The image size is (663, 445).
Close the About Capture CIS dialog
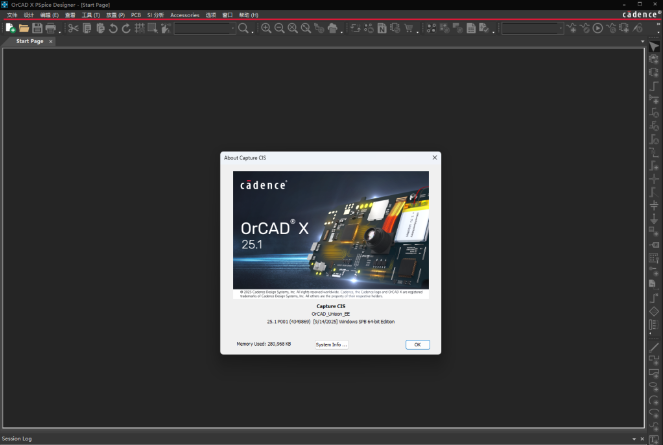tap(434, 158)
